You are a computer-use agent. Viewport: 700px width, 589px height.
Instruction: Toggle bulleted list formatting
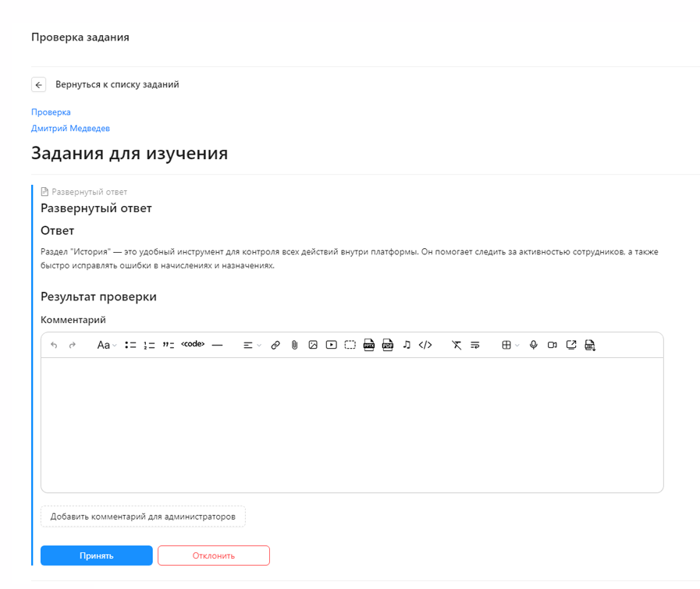coord(130,345)
